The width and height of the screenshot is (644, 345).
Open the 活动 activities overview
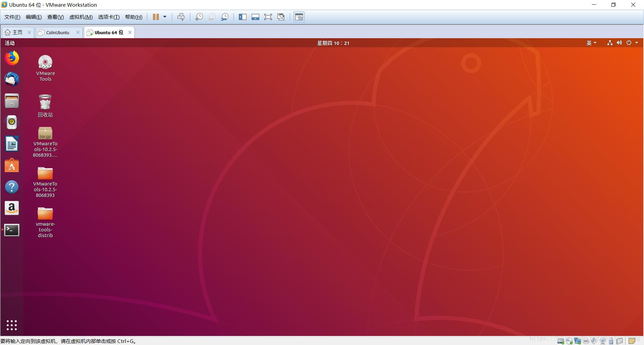pyautogui.click(x=10, y=43)
